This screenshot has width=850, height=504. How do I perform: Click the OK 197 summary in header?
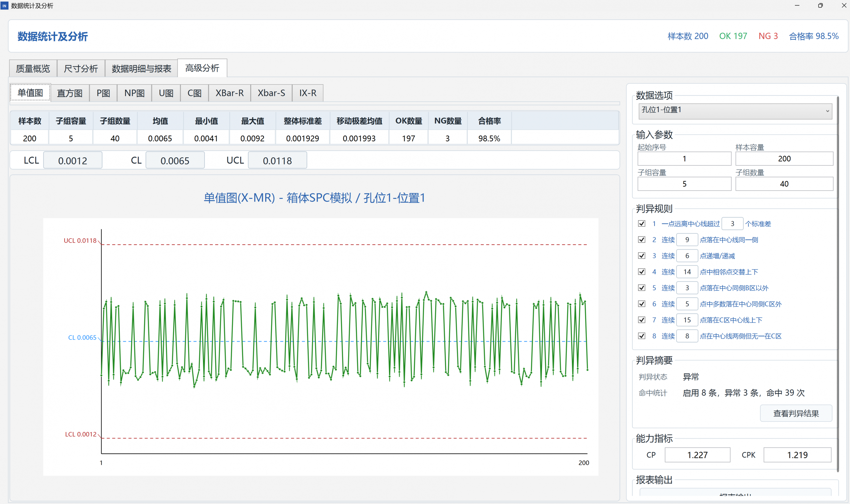(733, 36)
